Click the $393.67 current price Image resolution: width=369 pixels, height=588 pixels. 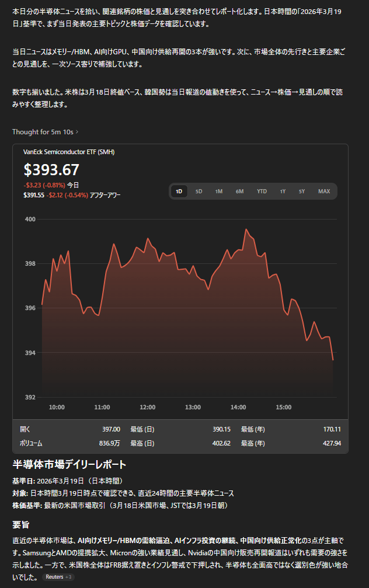pos(51,170)
